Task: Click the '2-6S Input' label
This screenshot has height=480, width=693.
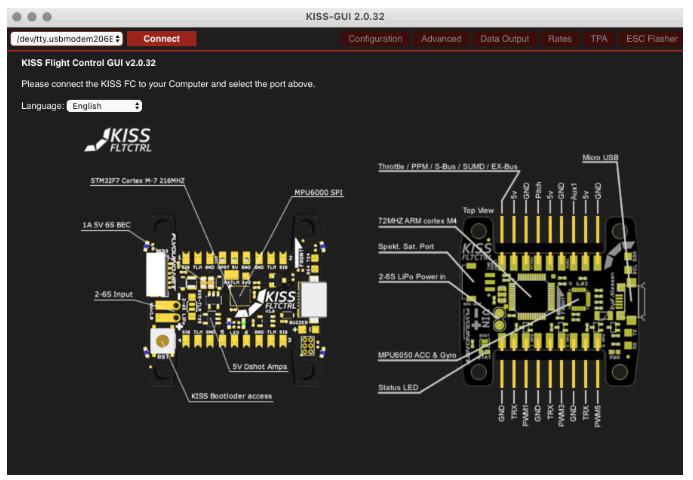Action: [114, 294]
